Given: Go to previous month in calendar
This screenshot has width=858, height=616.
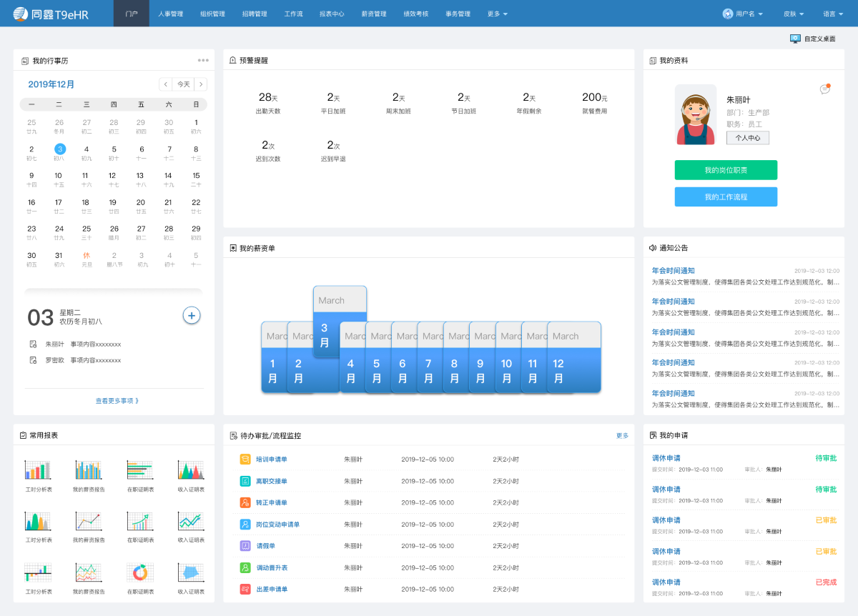Looking at the screenshot, I should click(x=165, y=84).
